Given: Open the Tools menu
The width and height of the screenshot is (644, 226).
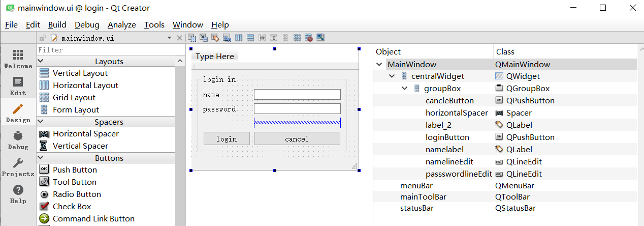Looking at the screenshot, I should [154, 25].
